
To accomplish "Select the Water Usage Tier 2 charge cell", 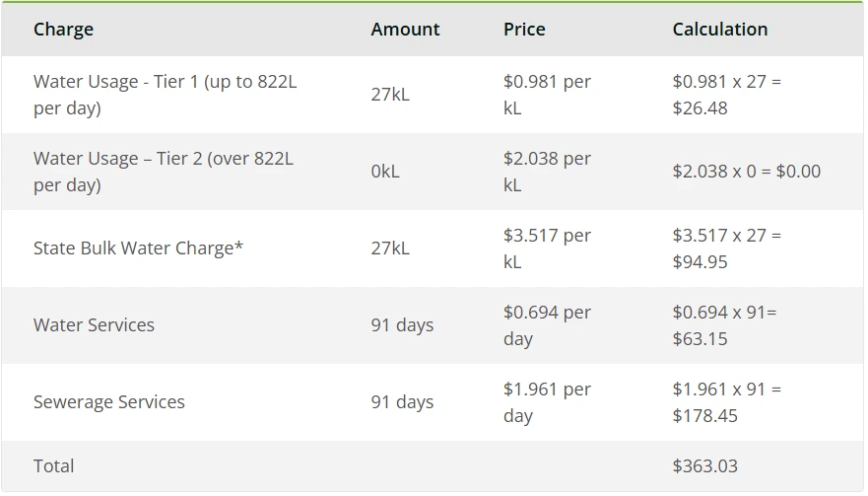I will (x=164, y=172).
